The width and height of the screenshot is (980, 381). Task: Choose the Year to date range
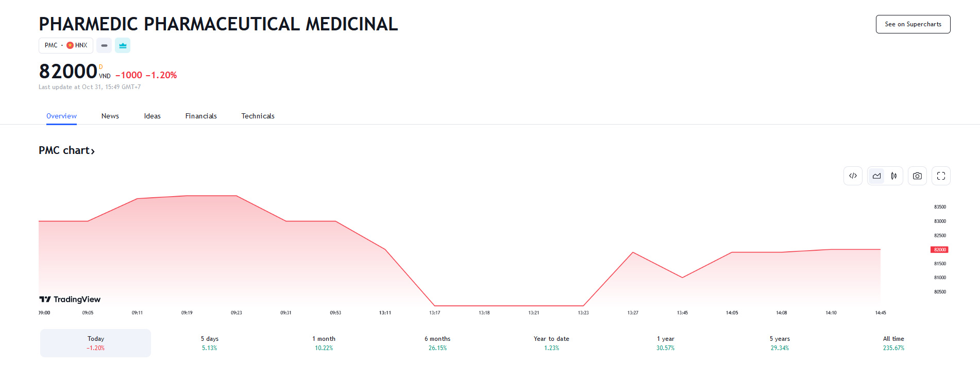[551, 343]
